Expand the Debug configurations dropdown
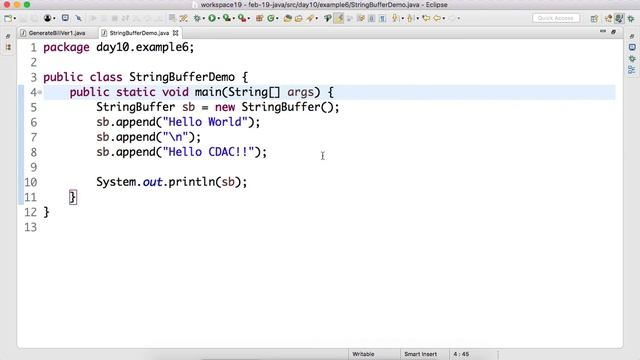 (x=204, y=19)
